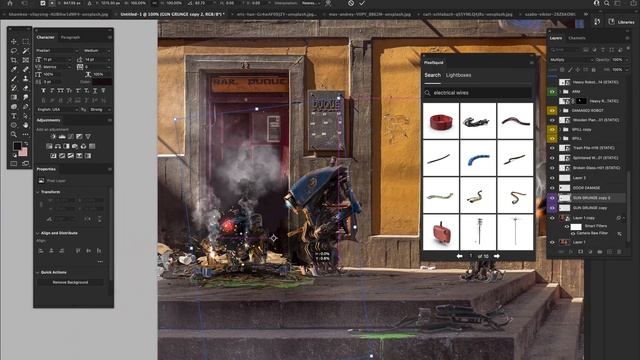Viewport: 640px width, 360px height.
Task: Open the Lightbox tab in Pixelsquid
Action: tap(458, 75)
